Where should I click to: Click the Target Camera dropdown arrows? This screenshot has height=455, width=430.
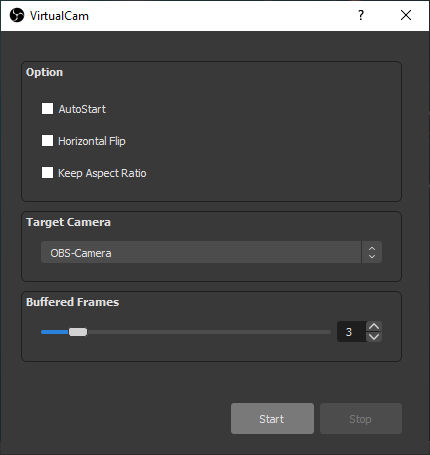point(372,252)
